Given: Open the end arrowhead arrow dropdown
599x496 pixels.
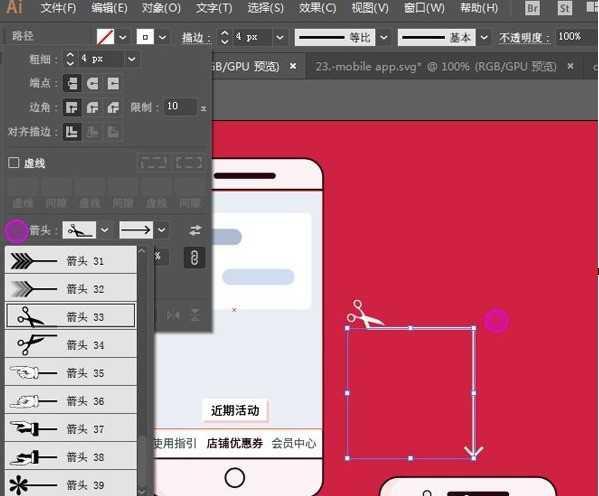Looking at the screenshot, I should (x=162, y=230).
